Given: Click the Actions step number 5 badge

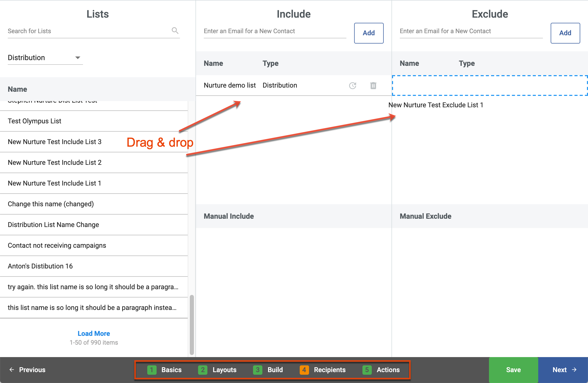Looking at the screenshot, I should 367,370.
